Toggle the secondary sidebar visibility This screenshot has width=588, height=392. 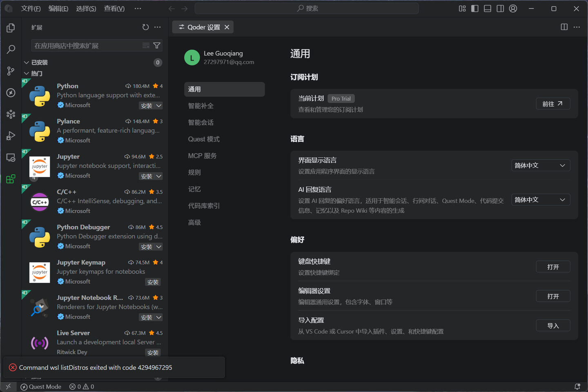[x=500, y=8]
